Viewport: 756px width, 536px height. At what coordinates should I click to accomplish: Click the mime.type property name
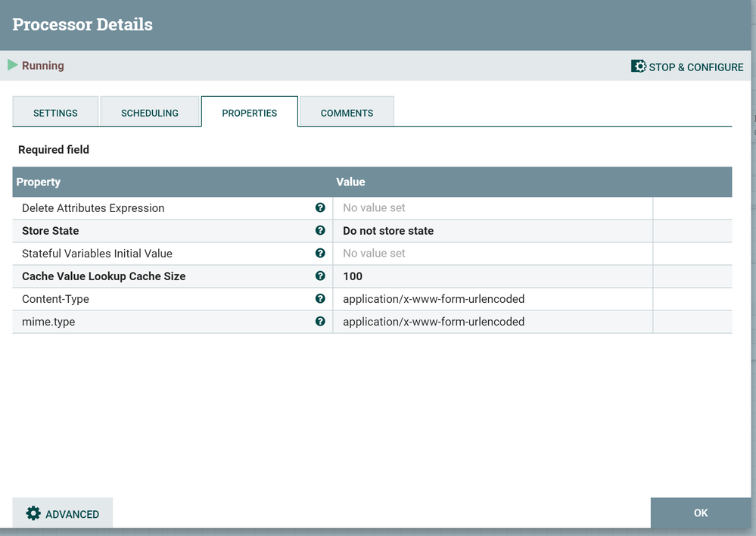(48, 322)
